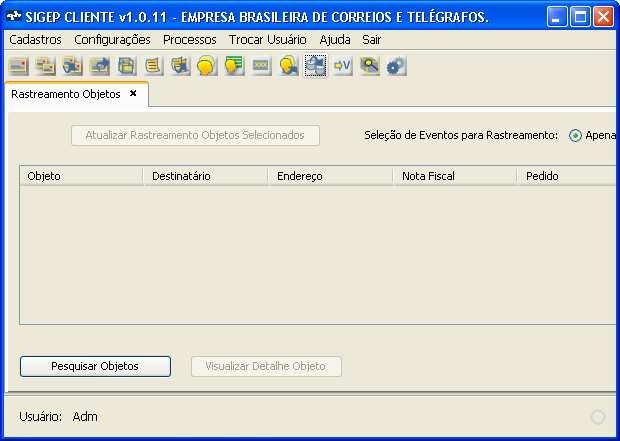Open the Ajuda menu
Screen dimensions: 620x441
335,40
